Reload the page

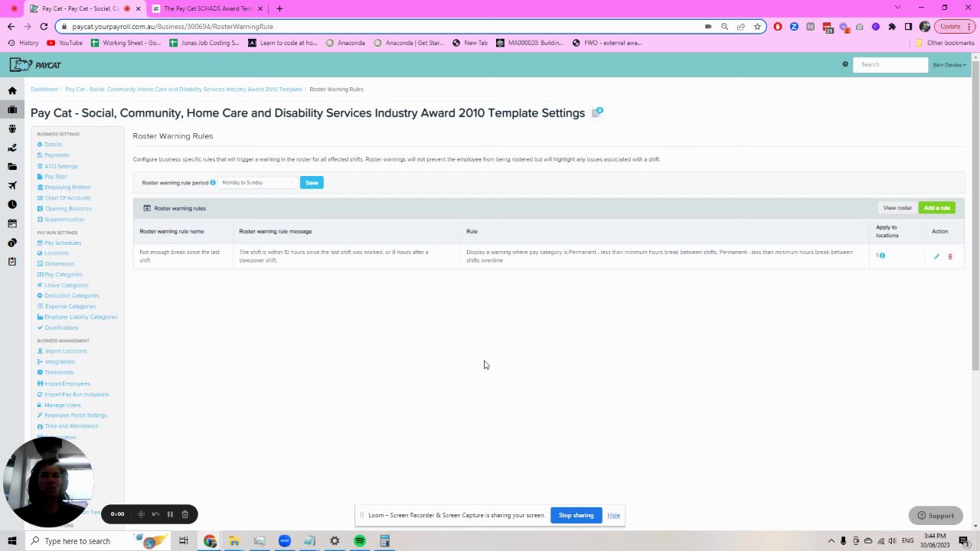tap(44, 26)
